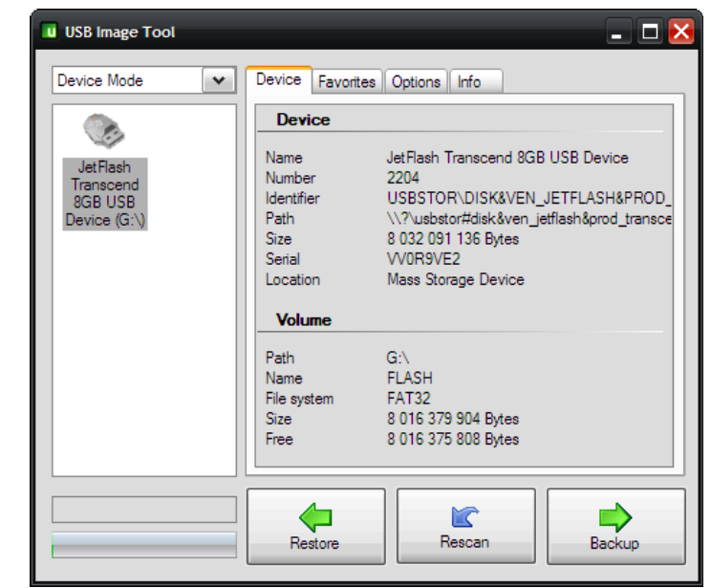Click the green Restore arrow icon
Screen dimensions: 711x588
314,517
